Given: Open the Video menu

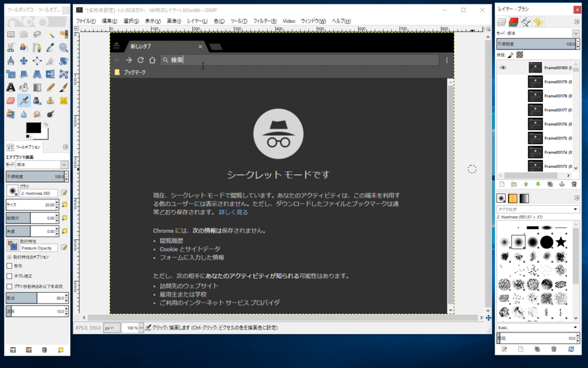Looking at the screenshot, I should point(289,21).
